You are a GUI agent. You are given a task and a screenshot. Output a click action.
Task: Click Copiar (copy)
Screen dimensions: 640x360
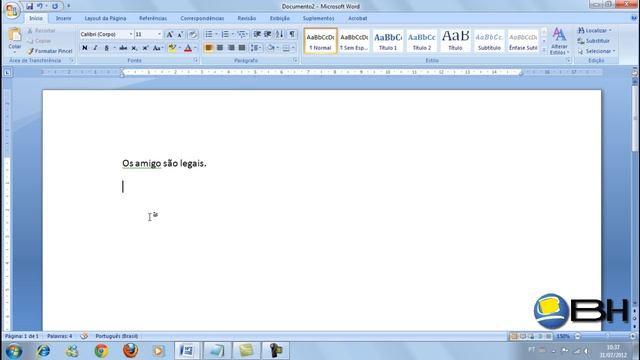coord(39,41)
